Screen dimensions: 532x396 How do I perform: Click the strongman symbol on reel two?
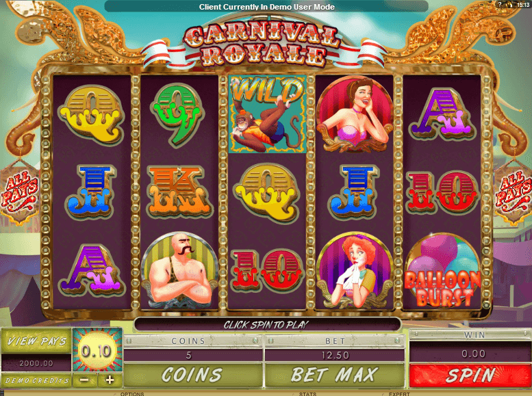tap(179, 271)
